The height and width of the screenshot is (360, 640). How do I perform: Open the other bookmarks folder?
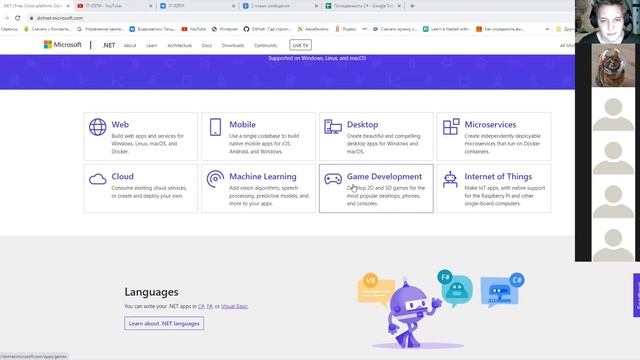pyautogui.click(x=565, y=29)
